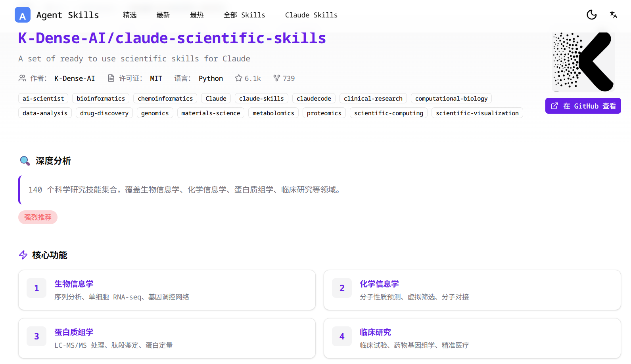Click the author people icon
This screenshot has height=364, width=631.
[22, 78]
